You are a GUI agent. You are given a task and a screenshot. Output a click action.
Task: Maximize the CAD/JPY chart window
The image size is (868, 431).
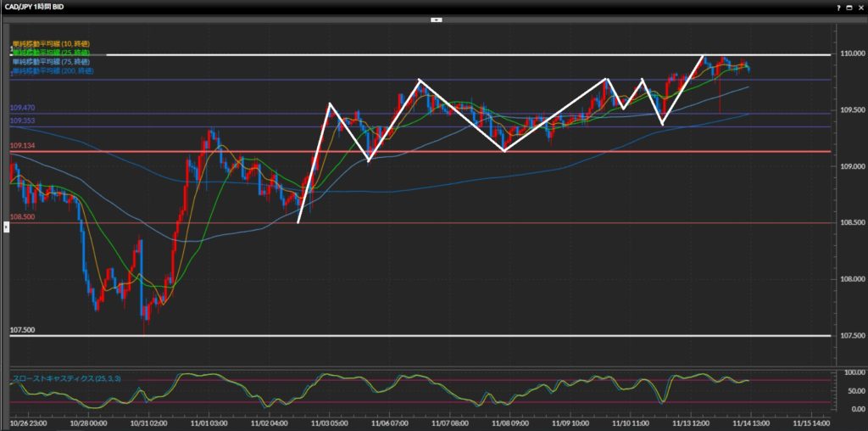coord(849,7)
